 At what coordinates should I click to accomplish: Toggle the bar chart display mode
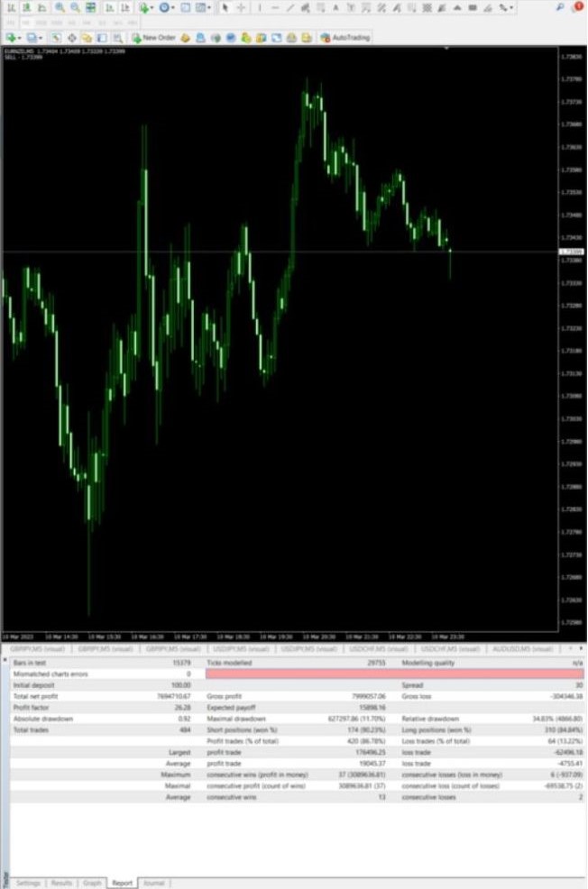[x=10, y=7]
